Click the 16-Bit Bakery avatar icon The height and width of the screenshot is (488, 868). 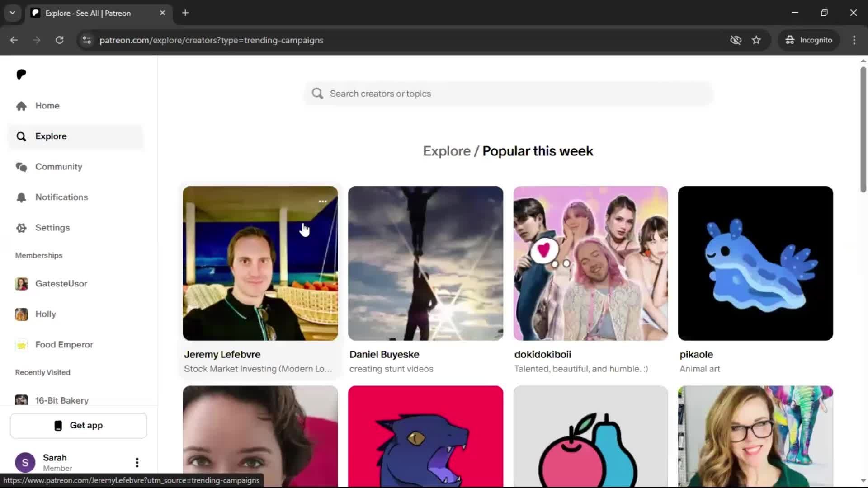coord(21,400)
